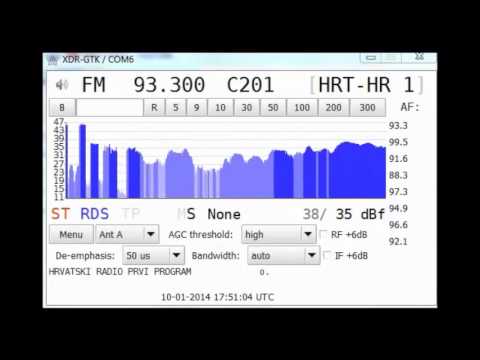Image resolution: width=480 pixels, height=360 pixels.
Task: Click the frequency entry field
Action: click(110, 108)
